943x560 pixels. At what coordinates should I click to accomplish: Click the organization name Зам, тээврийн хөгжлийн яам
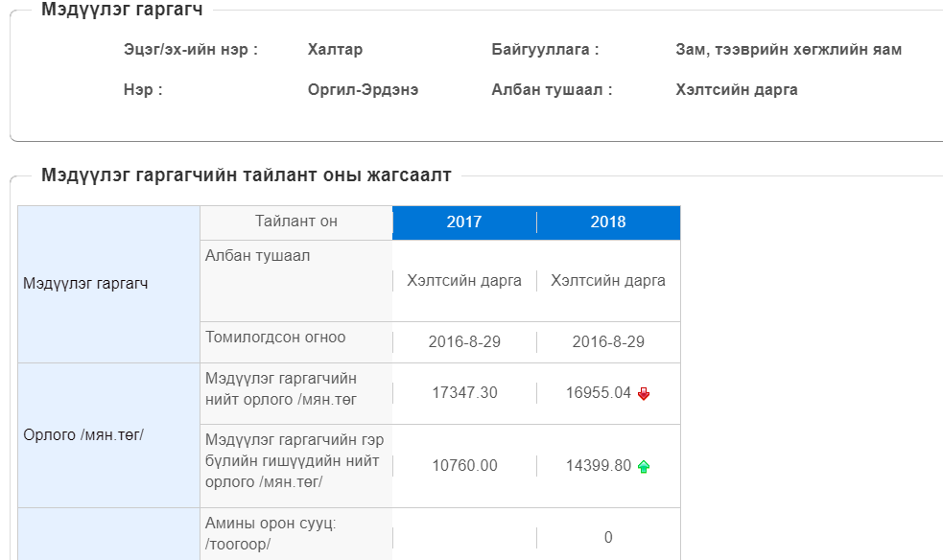coord(789,50)
